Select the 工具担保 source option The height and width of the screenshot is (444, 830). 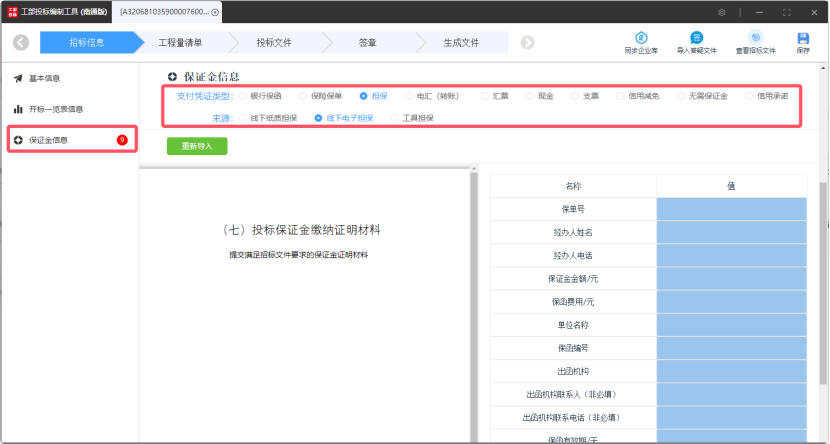point(394,118)
